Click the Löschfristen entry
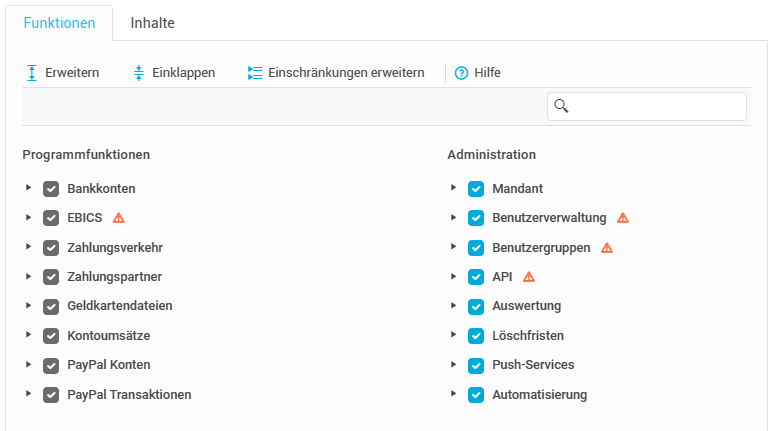Screen dimensions: 775x431 click(527, 336)
